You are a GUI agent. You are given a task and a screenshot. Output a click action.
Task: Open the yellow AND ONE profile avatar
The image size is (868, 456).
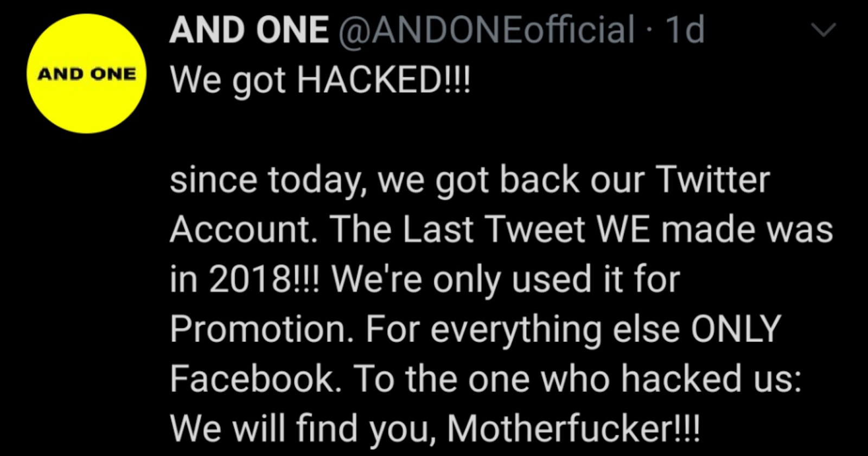[86, 74]
